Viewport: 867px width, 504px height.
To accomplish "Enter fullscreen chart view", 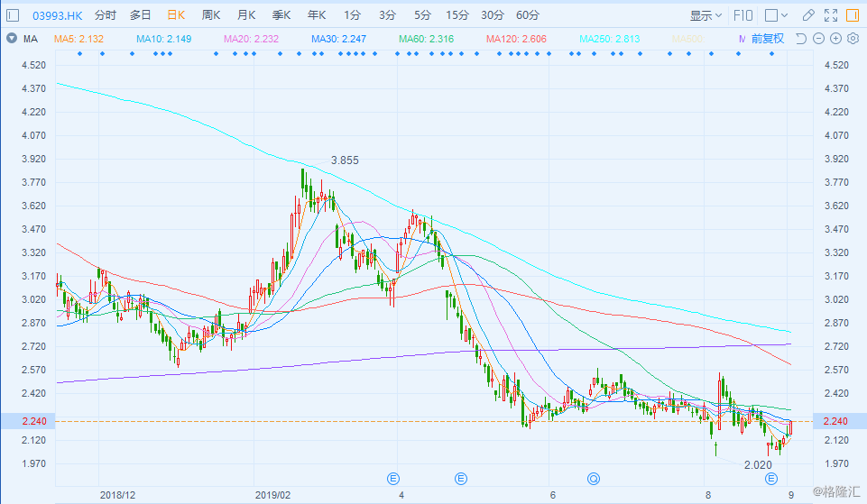I will click(831, 15).
